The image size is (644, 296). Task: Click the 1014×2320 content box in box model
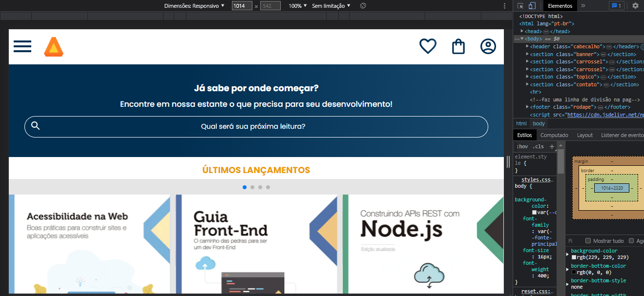click(x=612, y=188)
